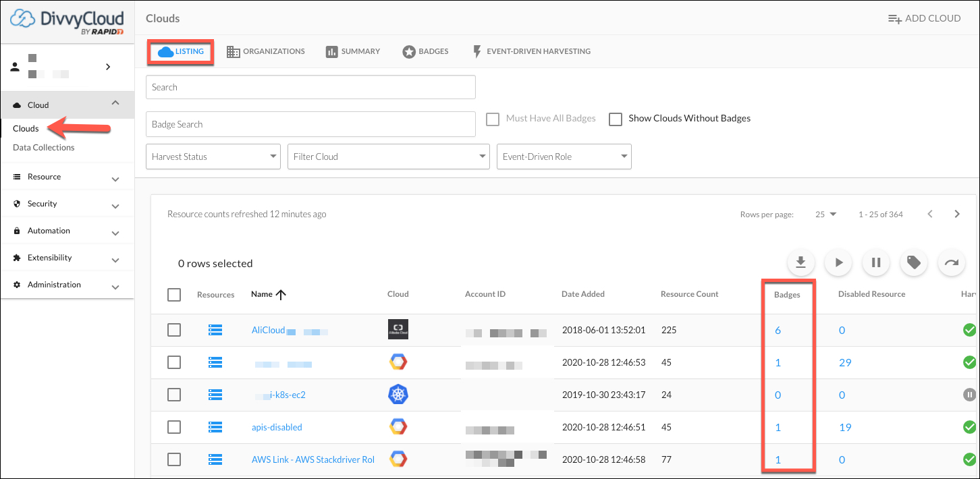Focus the Badge Search field

coord(310,124)
